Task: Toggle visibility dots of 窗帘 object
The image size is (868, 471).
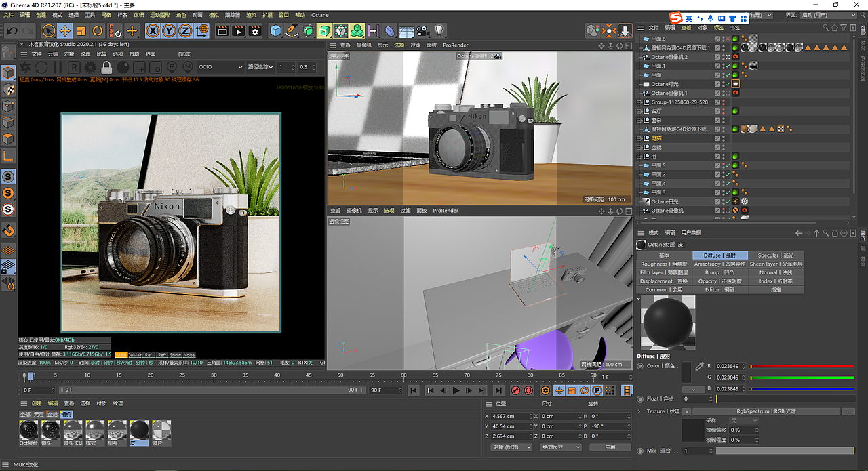Action: pos(724,120)
